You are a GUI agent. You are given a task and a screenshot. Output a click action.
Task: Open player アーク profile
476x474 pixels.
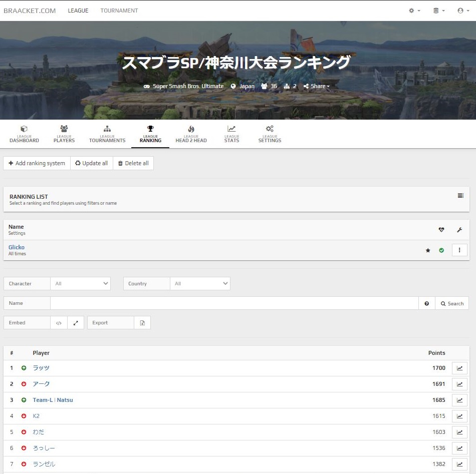pos(41,384)
